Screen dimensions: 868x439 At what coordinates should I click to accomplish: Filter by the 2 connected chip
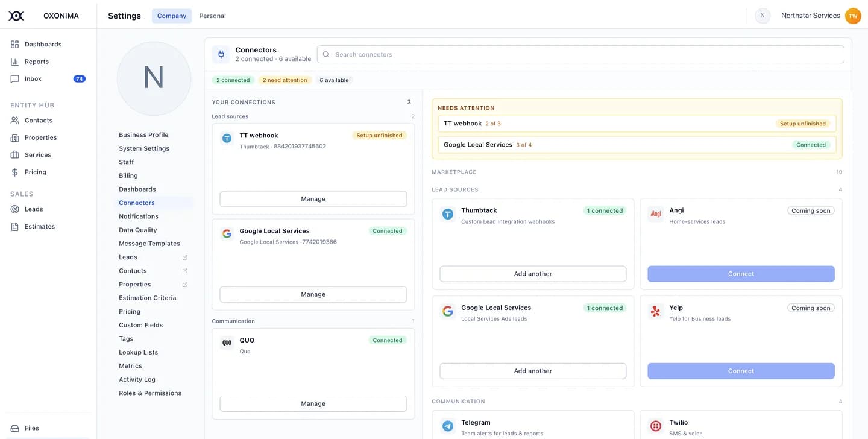pos(233,80)
